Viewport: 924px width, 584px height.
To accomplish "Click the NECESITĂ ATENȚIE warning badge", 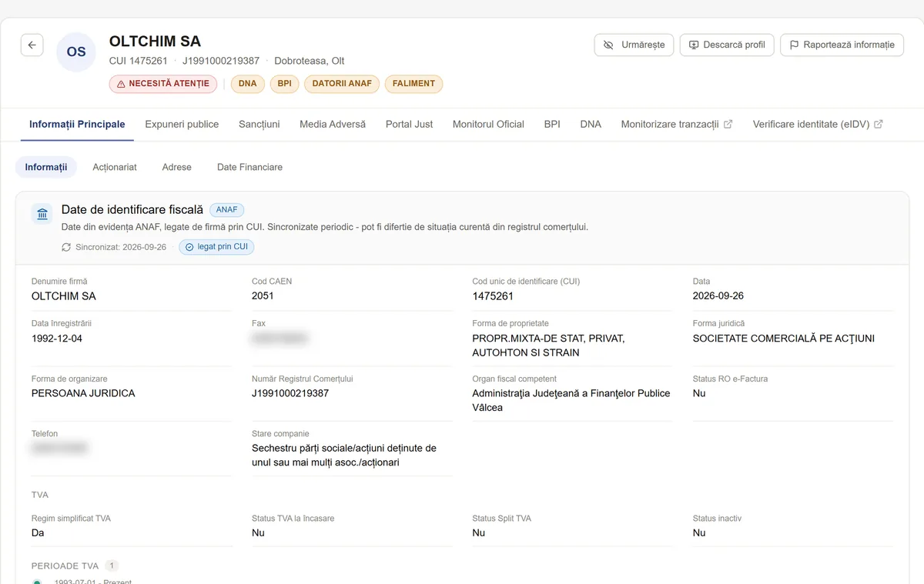I will 162,84.
